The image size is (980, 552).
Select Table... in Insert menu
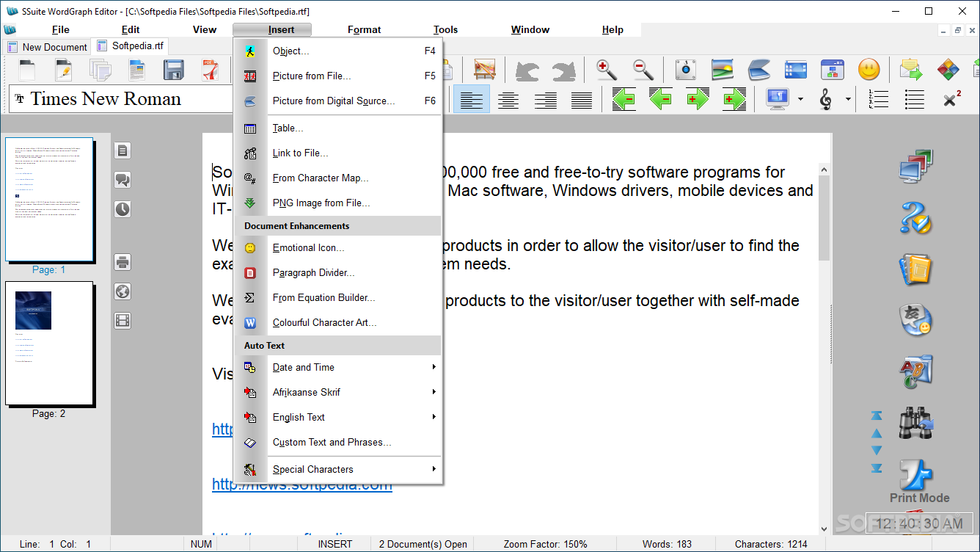338,128
